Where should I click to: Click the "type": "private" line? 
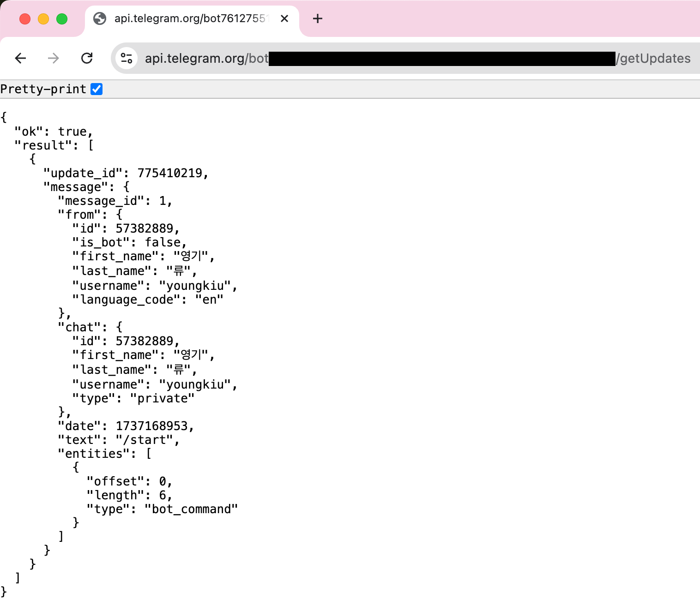[x=133, y=398]
